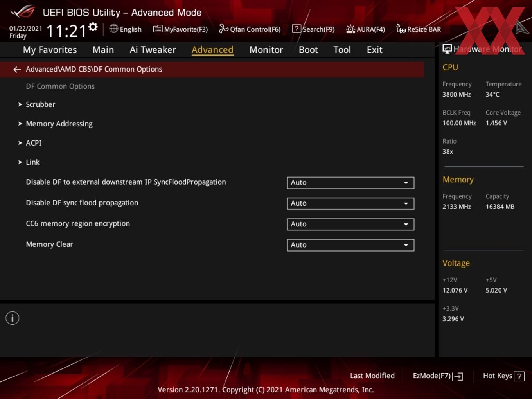Viewport: 532px width, 399px height.
Task: Click the memory capacity 16384 MB value
Action: pos(500,207)
